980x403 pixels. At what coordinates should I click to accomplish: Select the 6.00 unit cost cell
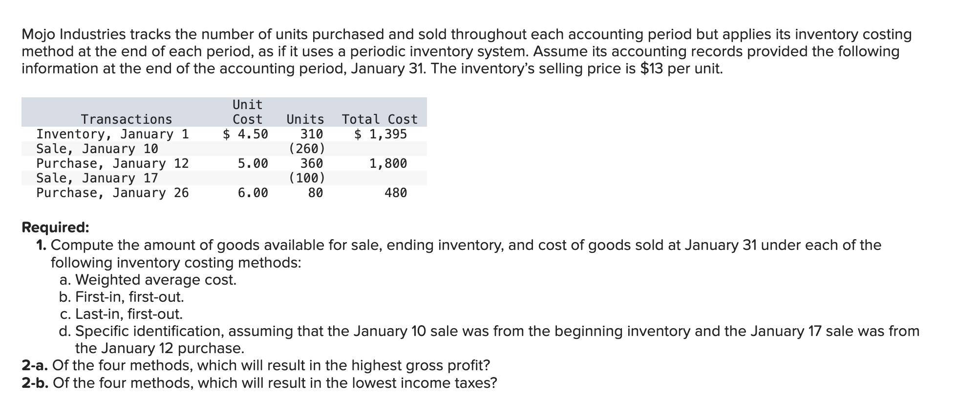(253, 193)
